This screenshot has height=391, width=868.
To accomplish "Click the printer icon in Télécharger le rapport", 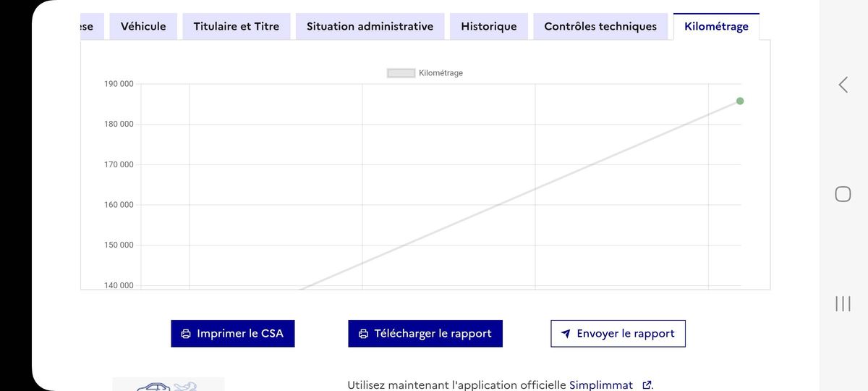I will [x=363, y=334].
